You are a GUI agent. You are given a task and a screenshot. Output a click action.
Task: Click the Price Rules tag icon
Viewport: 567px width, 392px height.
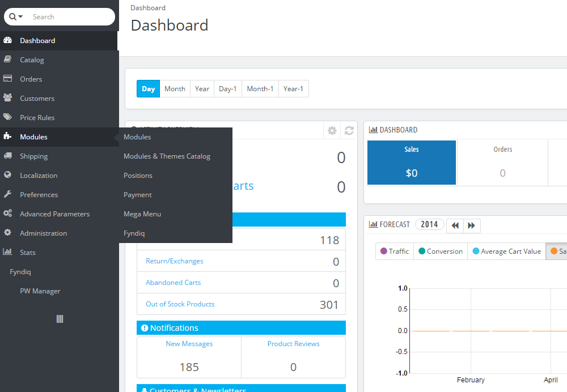coord(7,118)
